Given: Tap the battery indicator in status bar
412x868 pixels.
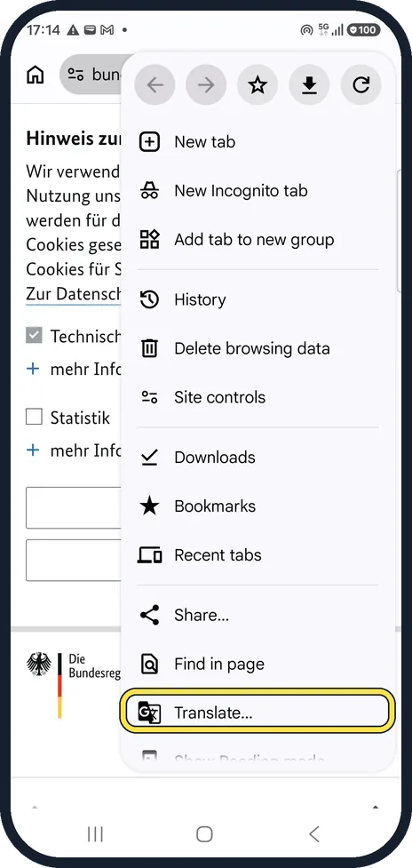Looking at the screenshot, I should point(363,30).
